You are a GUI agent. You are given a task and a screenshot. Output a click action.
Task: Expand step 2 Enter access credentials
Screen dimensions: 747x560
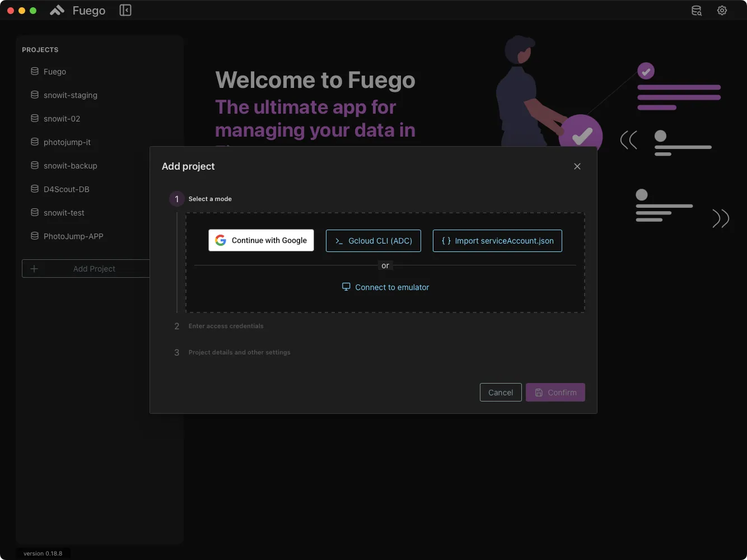pyautogui.click(x=226, y=325)
